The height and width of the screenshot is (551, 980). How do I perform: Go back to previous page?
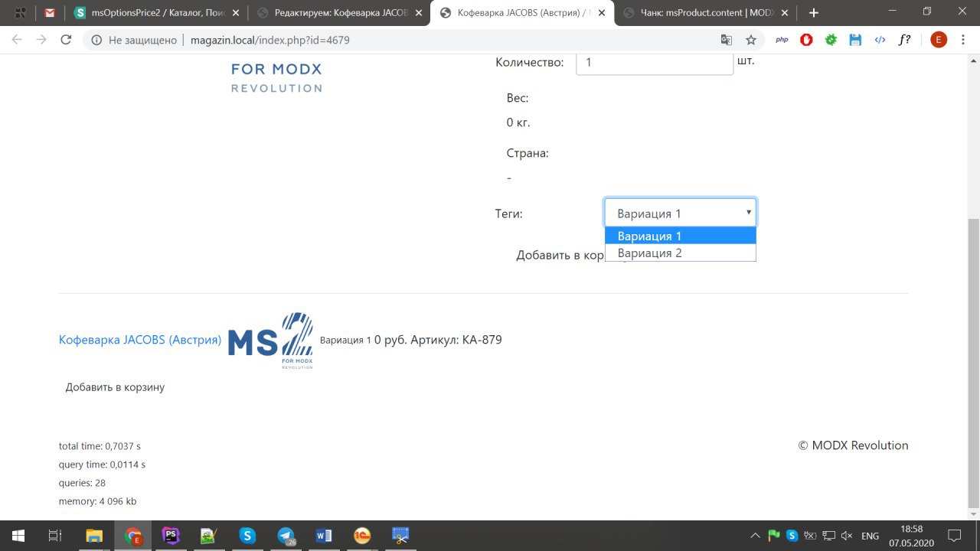(17, 40)
